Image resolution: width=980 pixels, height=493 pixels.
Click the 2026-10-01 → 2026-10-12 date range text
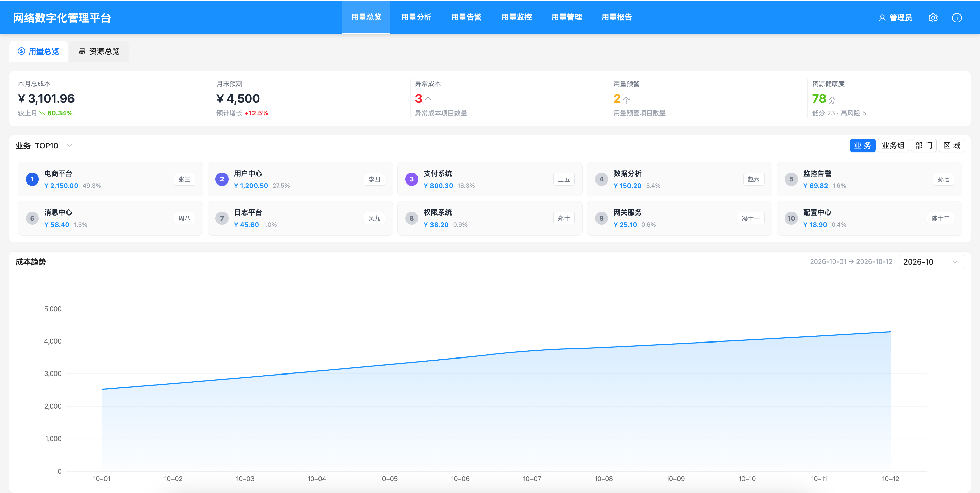point(851,261)
